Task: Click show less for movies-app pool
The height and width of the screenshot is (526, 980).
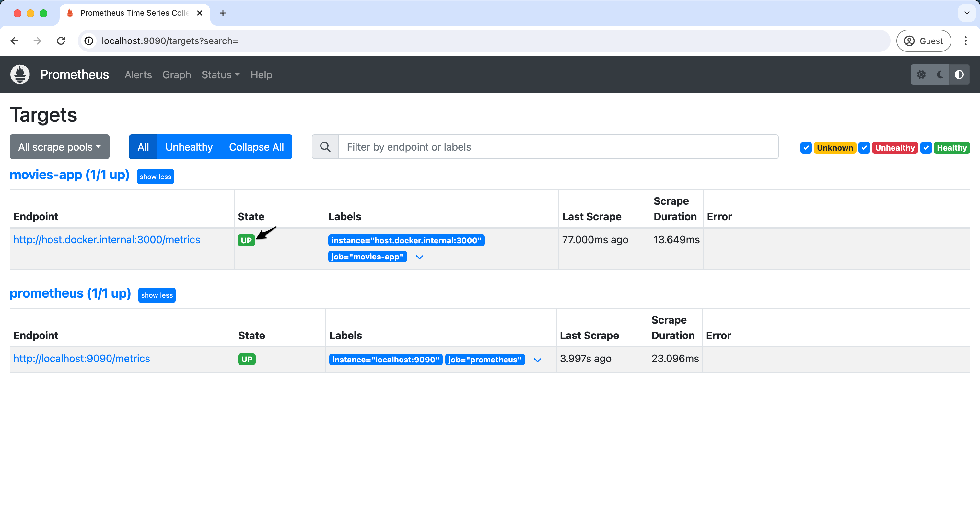Action: [155, 177]
